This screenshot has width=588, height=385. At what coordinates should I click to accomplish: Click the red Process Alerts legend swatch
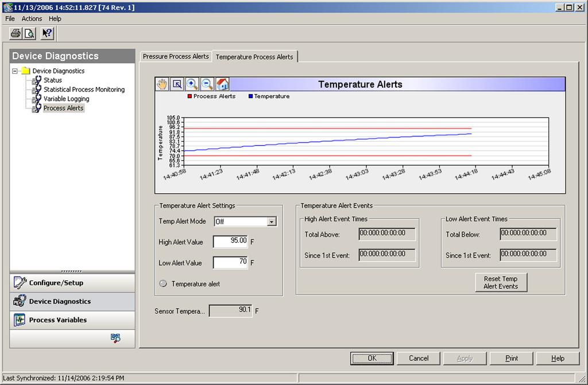pyautogui.click(x=189, y=96)
